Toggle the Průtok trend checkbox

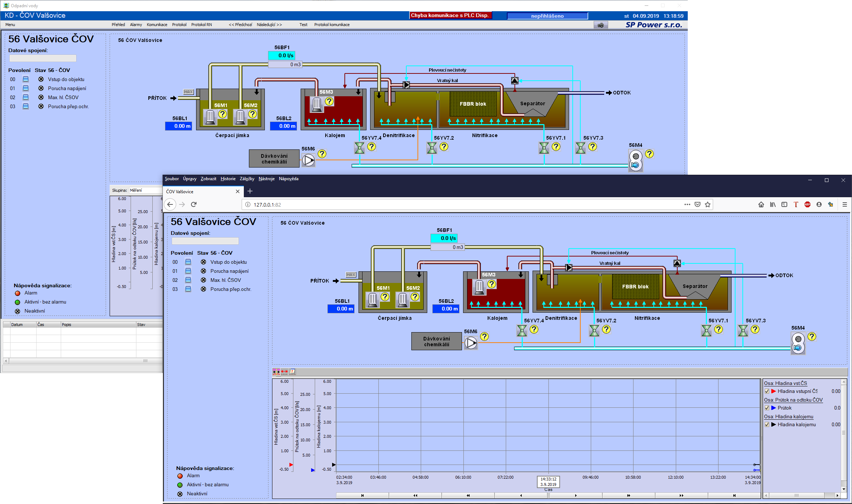[x=767, y=408]
